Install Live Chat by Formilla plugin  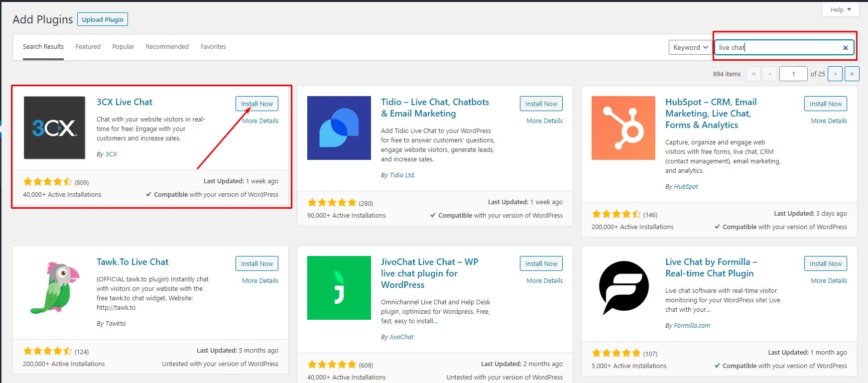(826, 263)
